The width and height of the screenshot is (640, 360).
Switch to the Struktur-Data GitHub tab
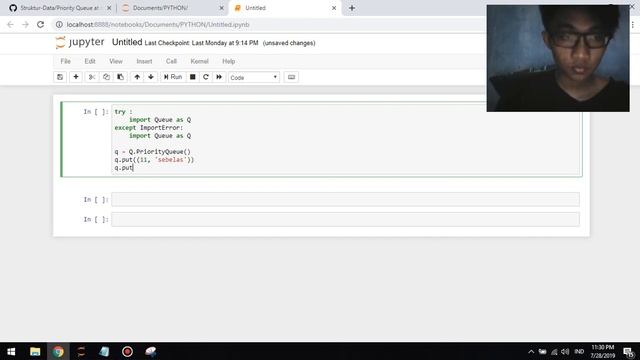tap(59, 8)
